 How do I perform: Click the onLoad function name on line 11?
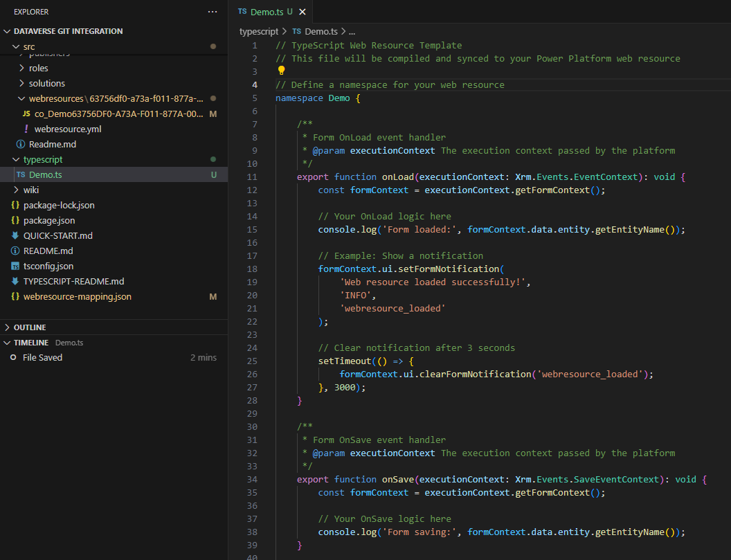pyautogui.click(x=397, y=177)
